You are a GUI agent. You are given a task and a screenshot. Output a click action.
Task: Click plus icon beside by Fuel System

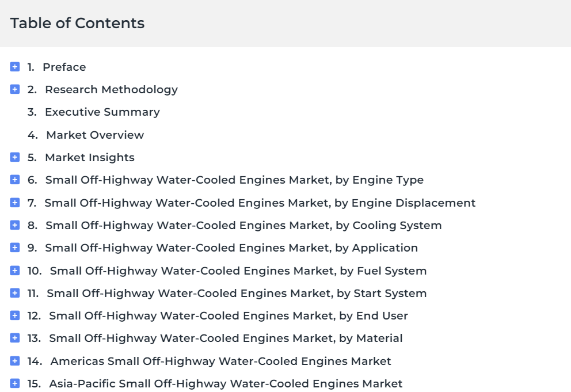click(15, 271)
